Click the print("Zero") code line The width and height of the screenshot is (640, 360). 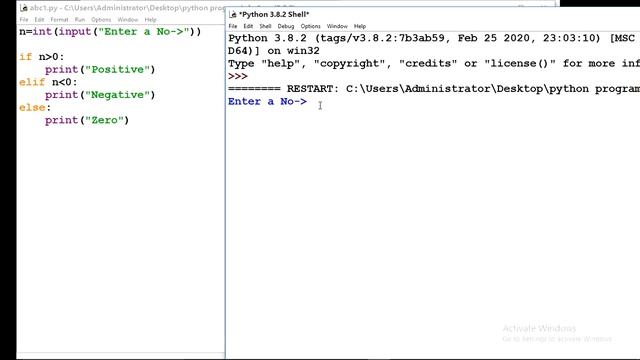pyautogui.click(x=87, y=120)
